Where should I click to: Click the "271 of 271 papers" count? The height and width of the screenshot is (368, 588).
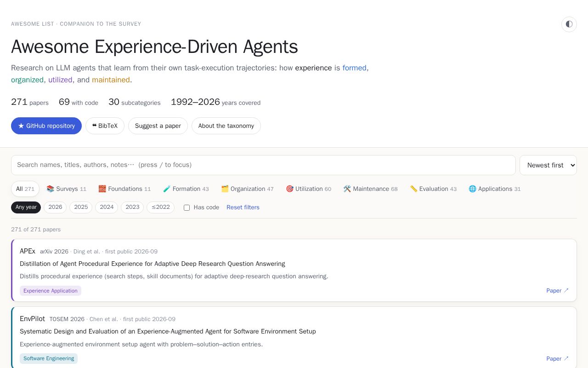click(36, 230)
